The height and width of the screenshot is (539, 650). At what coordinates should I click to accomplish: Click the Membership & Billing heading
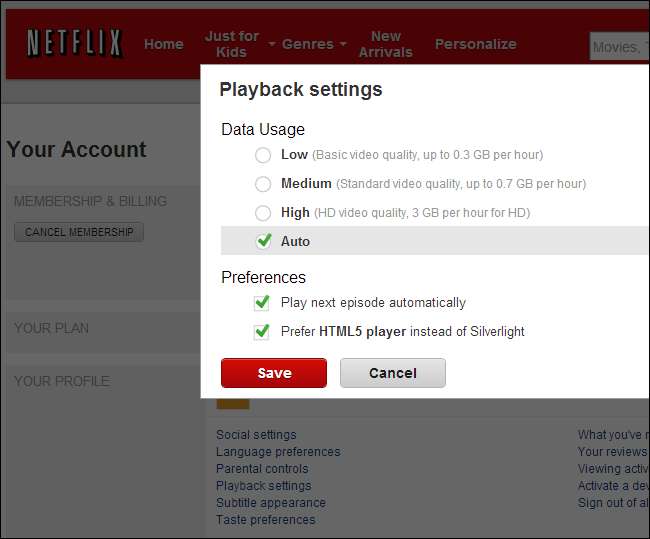tap(90, 201)
